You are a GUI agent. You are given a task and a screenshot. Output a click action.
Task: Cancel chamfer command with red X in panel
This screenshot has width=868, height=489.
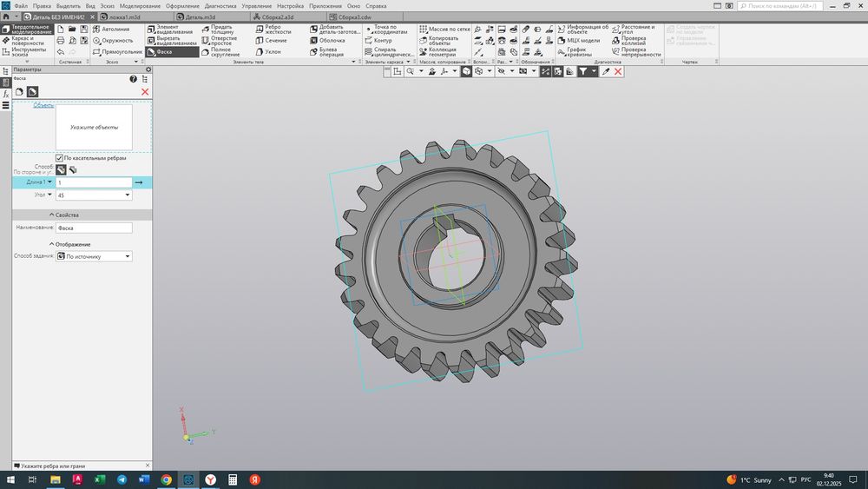145,92
